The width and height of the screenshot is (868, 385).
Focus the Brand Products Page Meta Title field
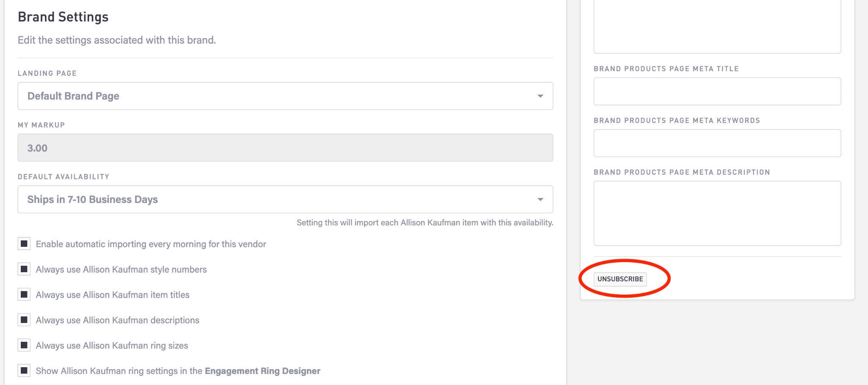pos(717,92)
